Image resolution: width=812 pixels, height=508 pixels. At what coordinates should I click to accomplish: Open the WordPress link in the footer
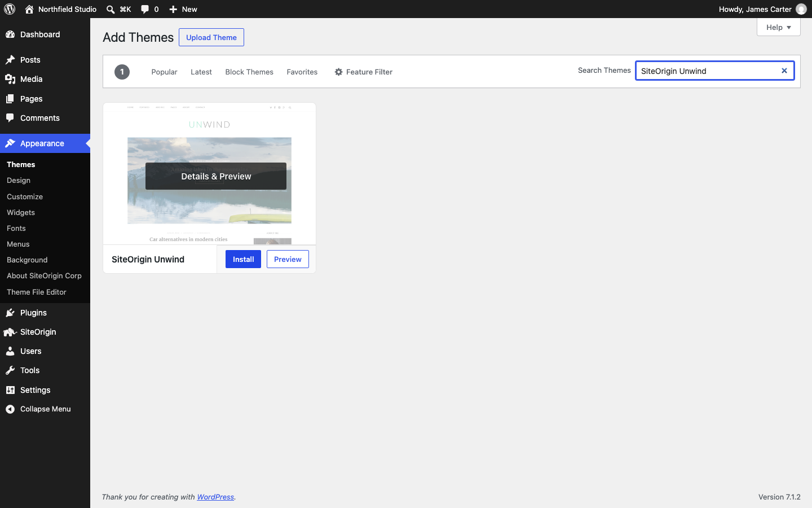[x=215, y=497]
